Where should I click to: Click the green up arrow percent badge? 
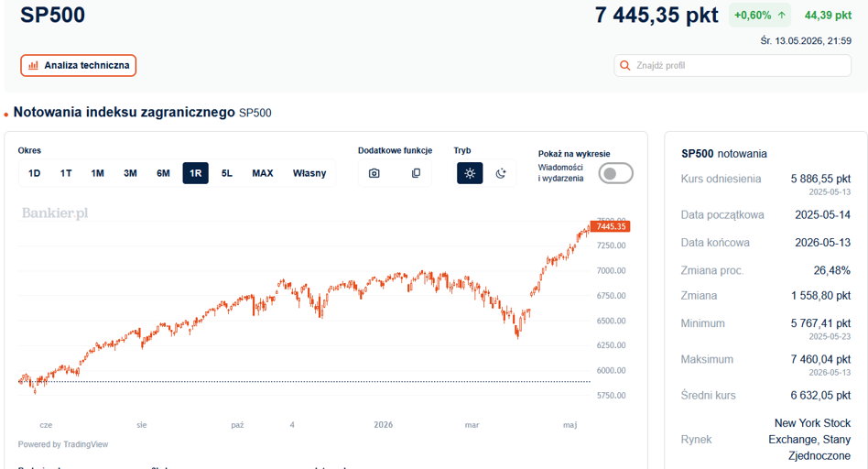760,15
